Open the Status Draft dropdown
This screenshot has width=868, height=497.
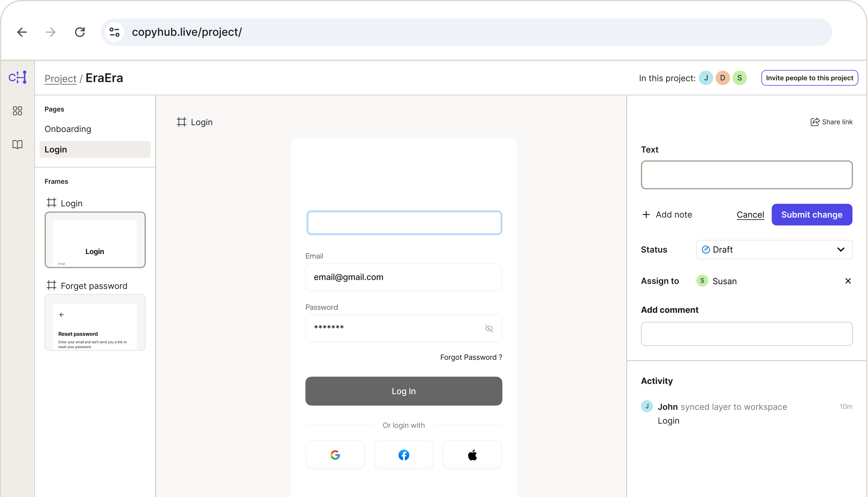click(775, 250)
